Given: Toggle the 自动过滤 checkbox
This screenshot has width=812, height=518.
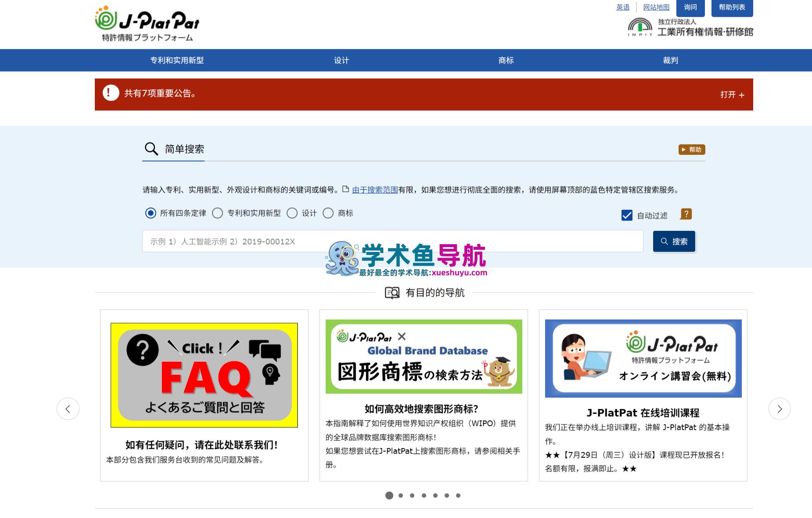Looking at the screenshot, I should click(x=627, y=215).
